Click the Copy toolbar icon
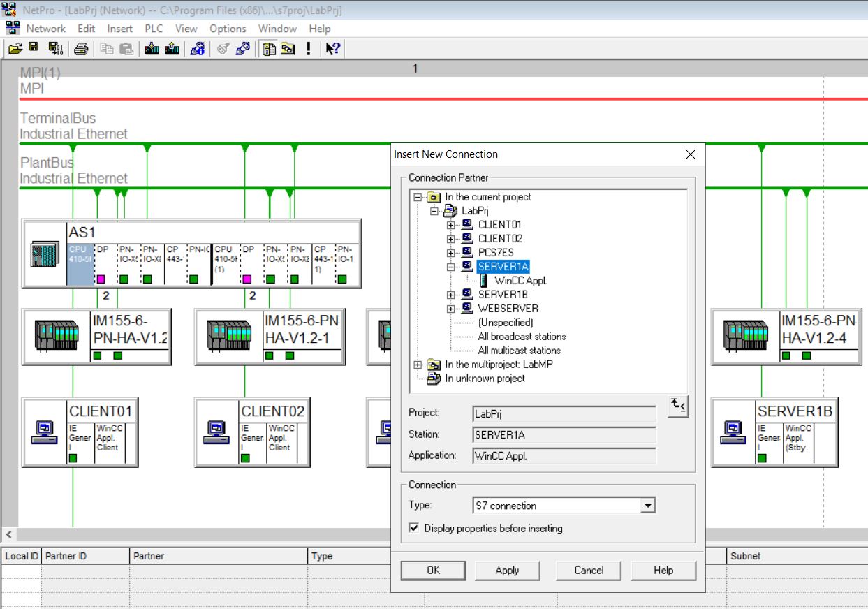 (106, 48)
